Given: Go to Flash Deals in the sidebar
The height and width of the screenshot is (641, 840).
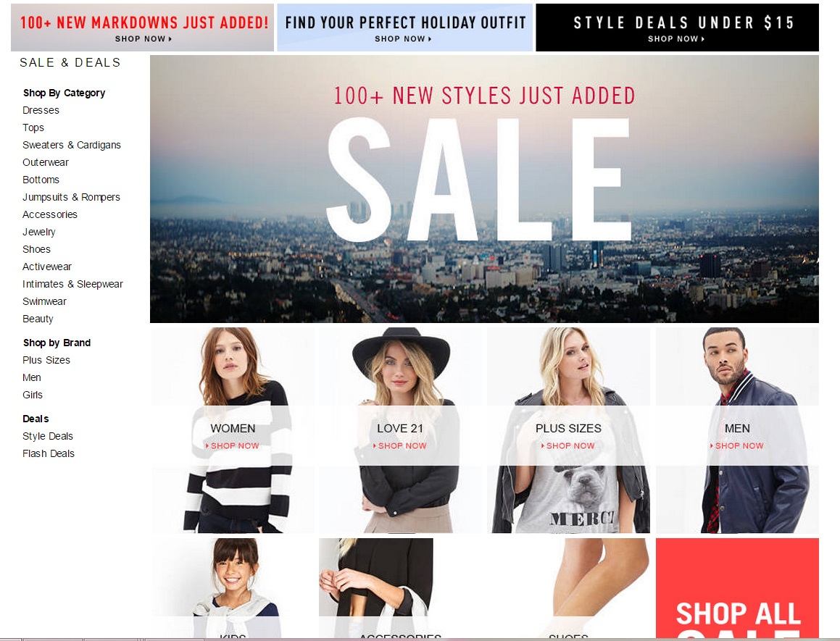Looking at the screenshot, I should (49, 453).
